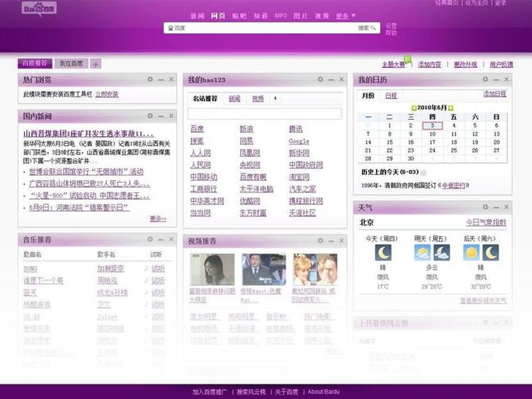Expand extra tabs arrow in hao123 widget

[x=275, y=98]
